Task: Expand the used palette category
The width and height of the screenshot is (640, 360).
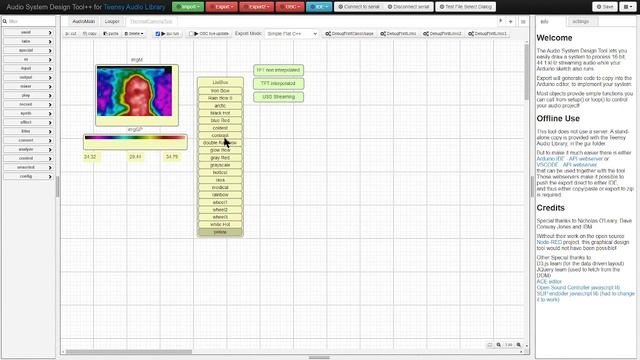Action: coord(28,32)
